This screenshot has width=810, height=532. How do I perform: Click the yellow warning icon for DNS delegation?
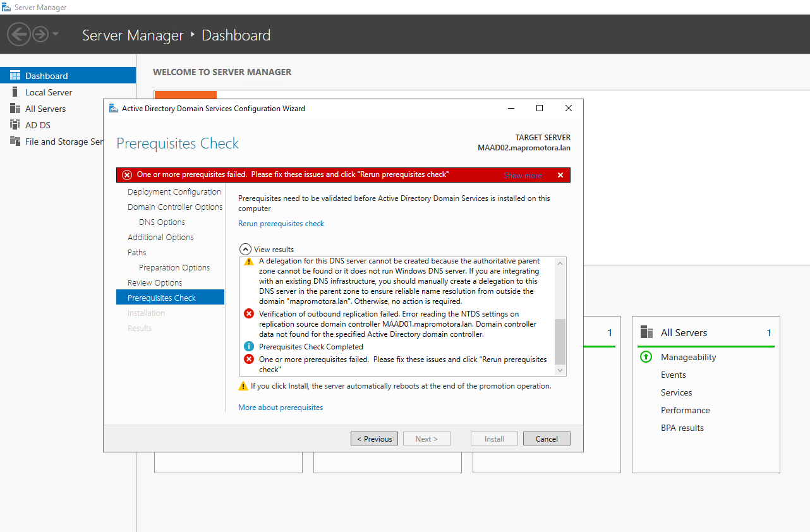click(249, 262)
